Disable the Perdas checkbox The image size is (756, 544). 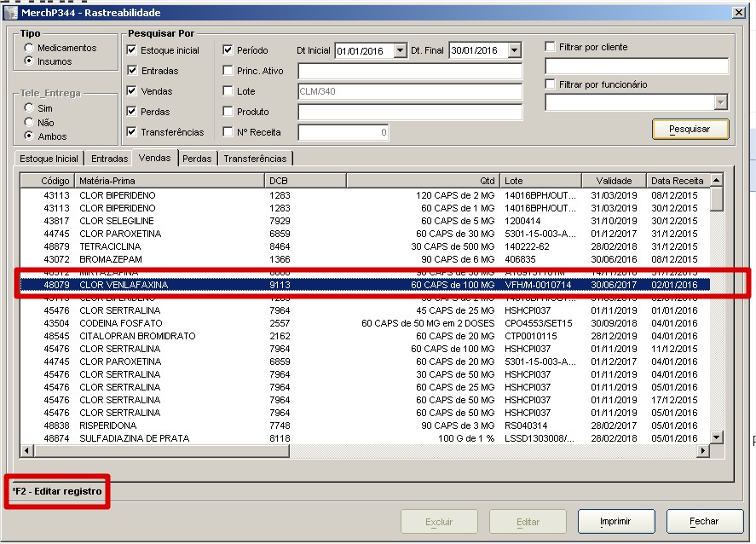(131, 112)
